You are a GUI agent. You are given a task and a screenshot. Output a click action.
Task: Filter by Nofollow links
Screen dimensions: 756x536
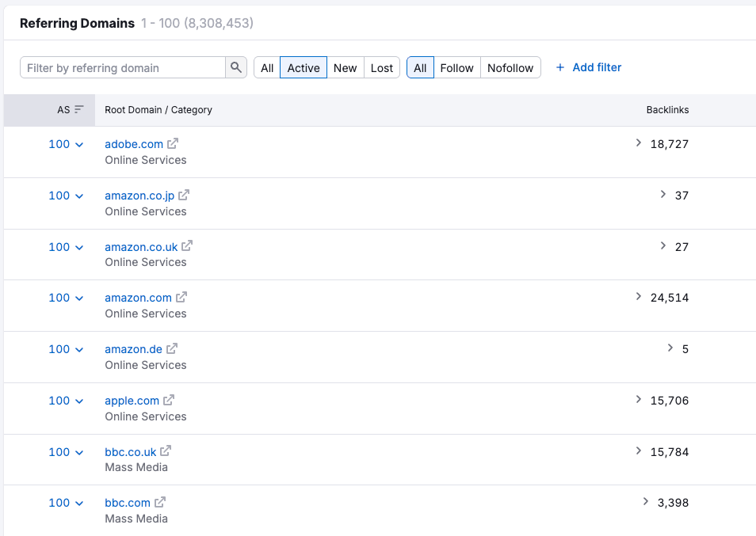pyautogui.click(x=510, y=68)
